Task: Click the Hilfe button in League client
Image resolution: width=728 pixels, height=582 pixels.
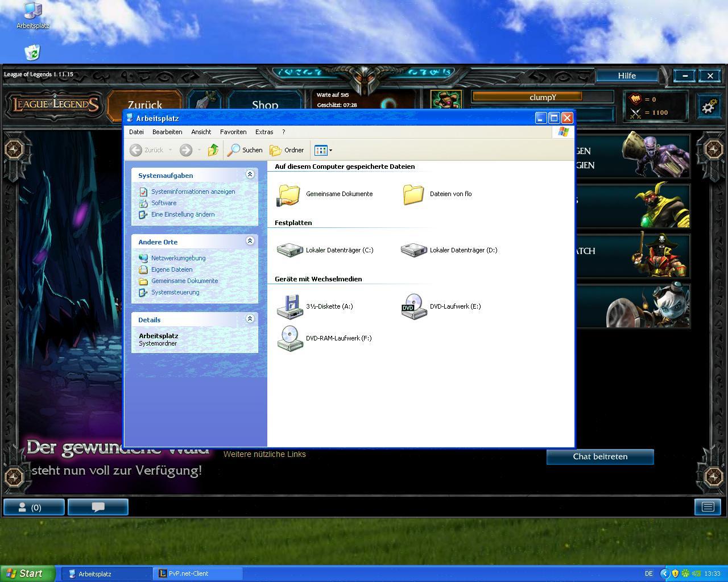Action: 627,76
